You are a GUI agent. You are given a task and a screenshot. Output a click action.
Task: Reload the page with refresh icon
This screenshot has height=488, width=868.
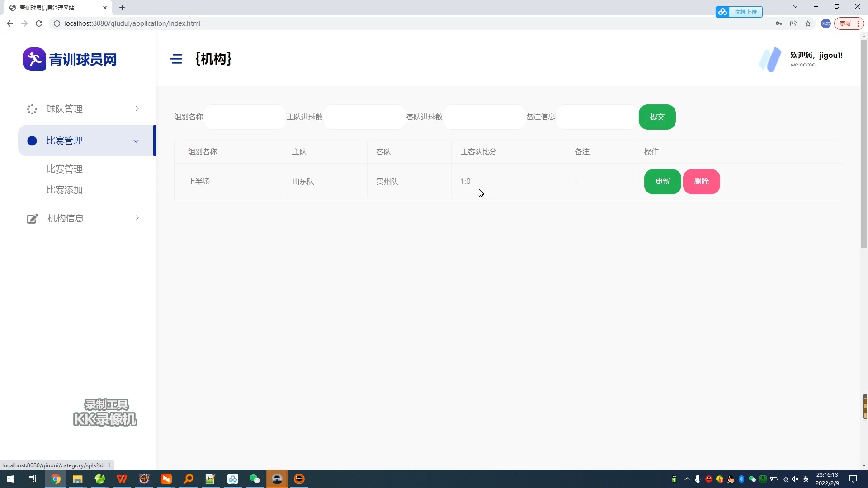[x=39, y=23]
